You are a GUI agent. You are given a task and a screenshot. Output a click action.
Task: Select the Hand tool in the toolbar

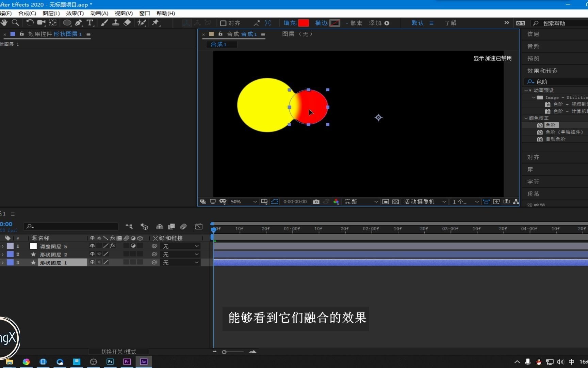coord(4,23)
